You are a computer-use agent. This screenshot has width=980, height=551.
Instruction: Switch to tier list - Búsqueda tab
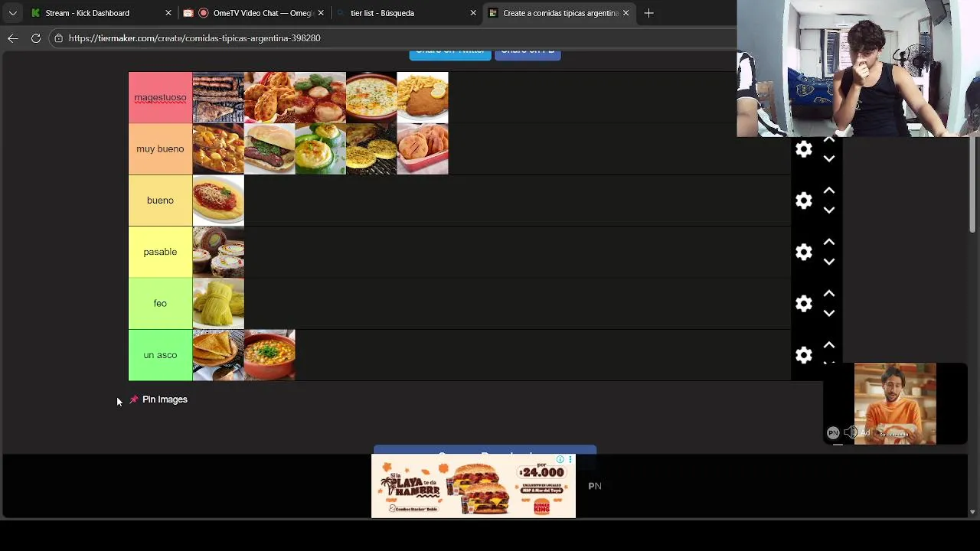point(406,13)
